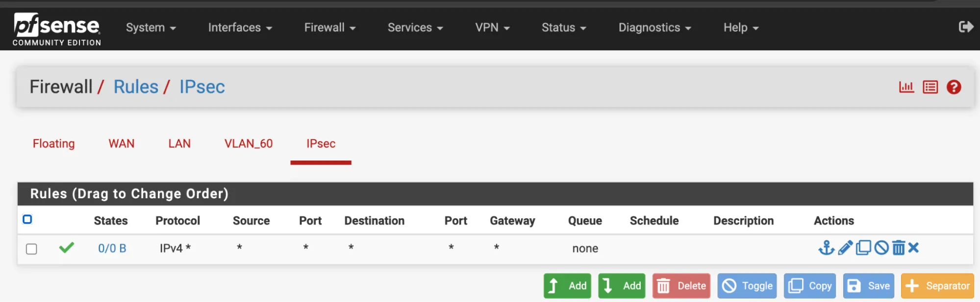The image size is (980, 302).
Task: Click the logout icon at top right
Action: (967, 28)
